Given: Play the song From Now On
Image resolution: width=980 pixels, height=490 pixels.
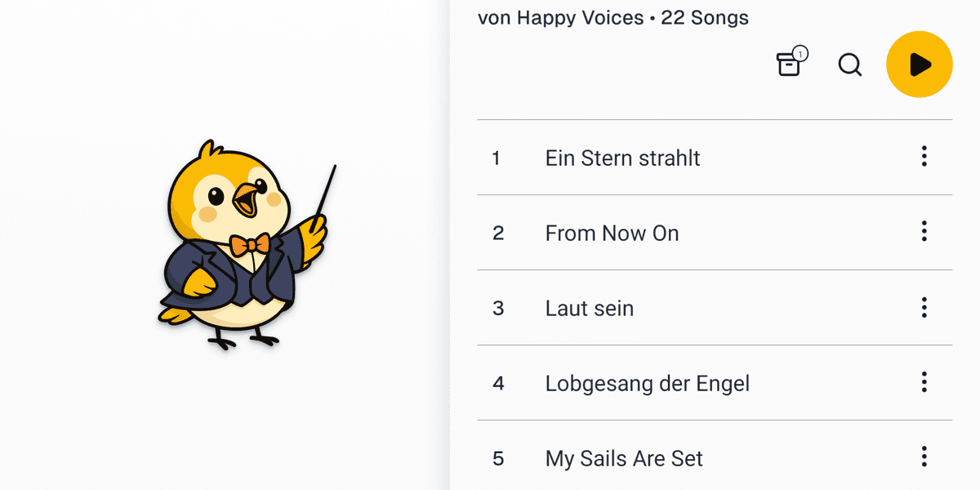Looking at the screenshot, I should pos(612,233).
